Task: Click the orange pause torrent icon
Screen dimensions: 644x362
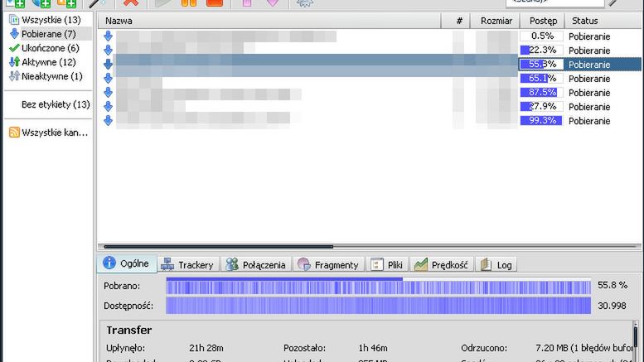Action: tap(189, 2)
